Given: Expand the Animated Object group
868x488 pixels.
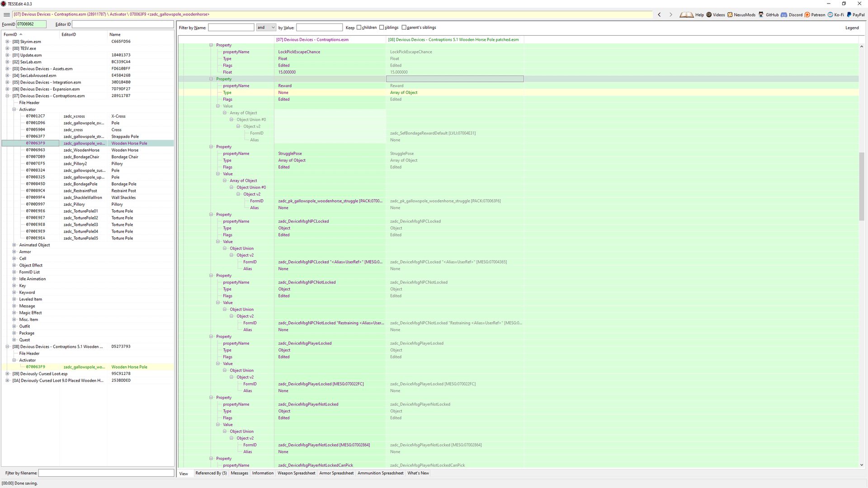Looking at the screenshot, I should click(14, 245).
